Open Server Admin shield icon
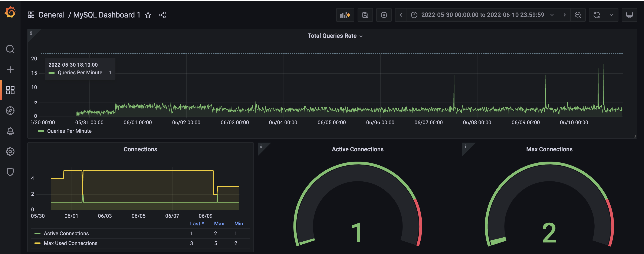This screenshot has height=254, width=644. click(x=10, y=172)
